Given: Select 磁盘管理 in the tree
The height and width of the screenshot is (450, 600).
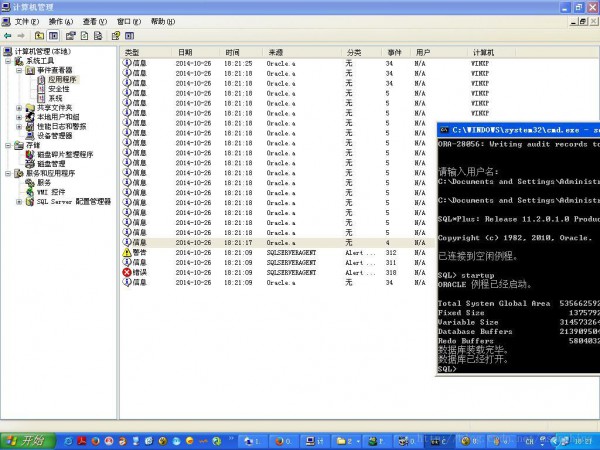Looking at the screenshot, I should [x=51, y=164].
